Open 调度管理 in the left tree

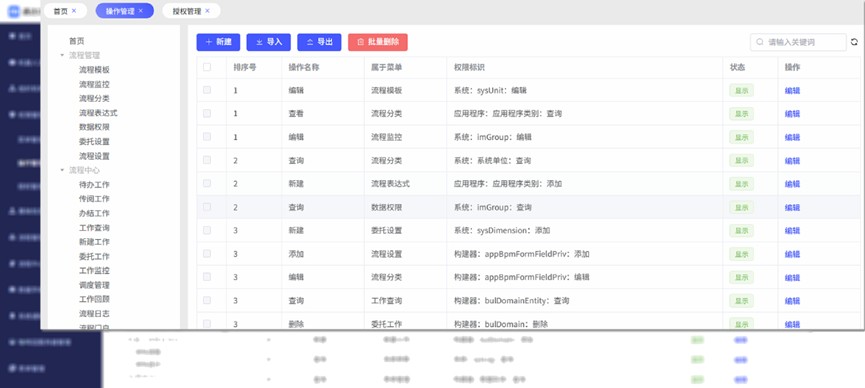point(94,285)
